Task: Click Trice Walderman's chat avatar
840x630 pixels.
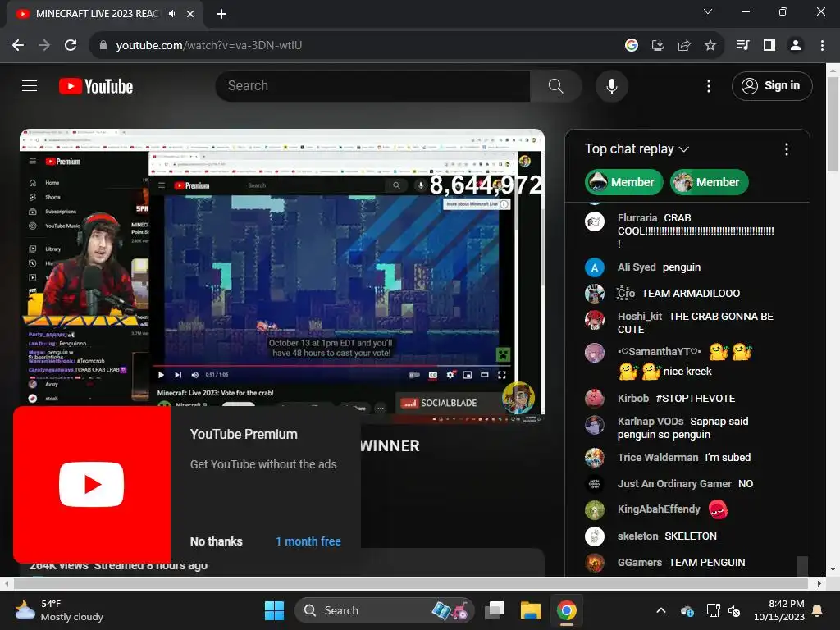Action: (594, 457)
